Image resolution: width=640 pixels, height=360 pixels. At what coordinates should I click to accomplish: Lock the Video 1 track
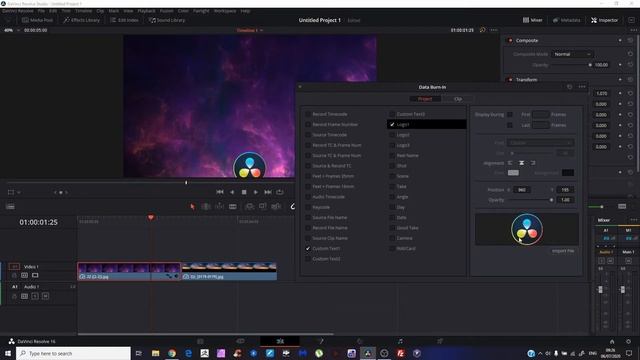14,276
